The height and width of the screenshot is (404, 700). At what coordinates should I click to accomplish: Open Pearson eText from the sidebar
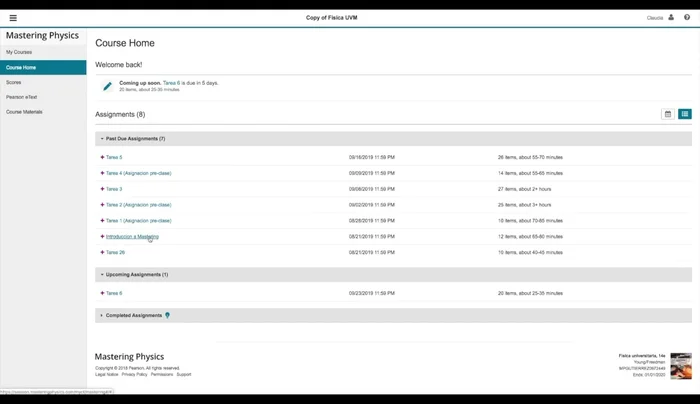(22, 97)
